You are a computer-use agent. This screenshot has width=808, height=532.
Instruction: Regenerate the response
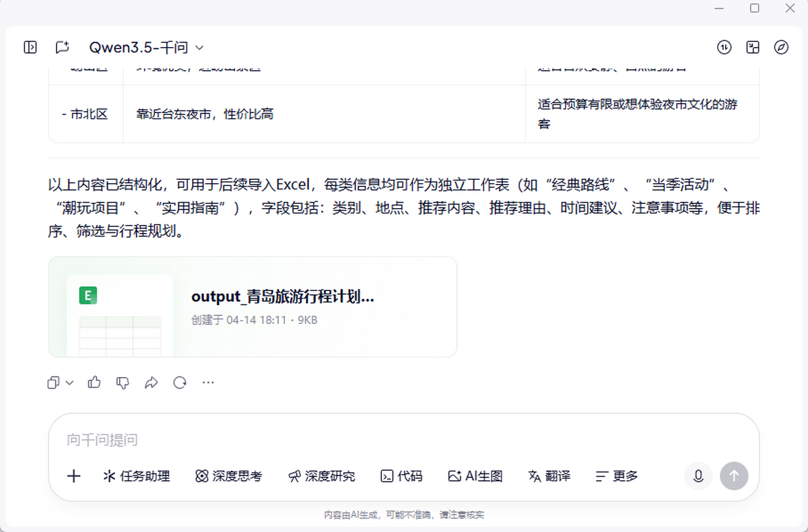click(180, 383)
